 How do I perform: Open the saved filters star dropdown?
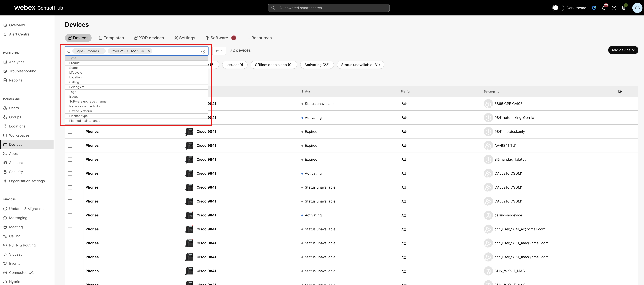219,51
